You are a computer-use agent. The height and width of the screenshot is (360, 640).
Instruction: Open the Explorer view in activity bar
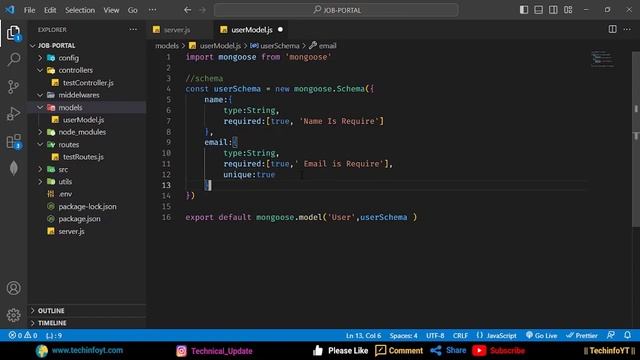click(13, 33)
